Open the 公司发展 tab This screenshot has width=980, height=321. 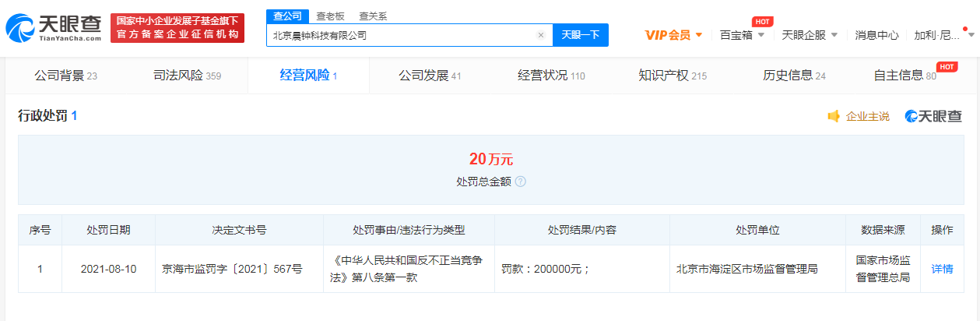430,76
